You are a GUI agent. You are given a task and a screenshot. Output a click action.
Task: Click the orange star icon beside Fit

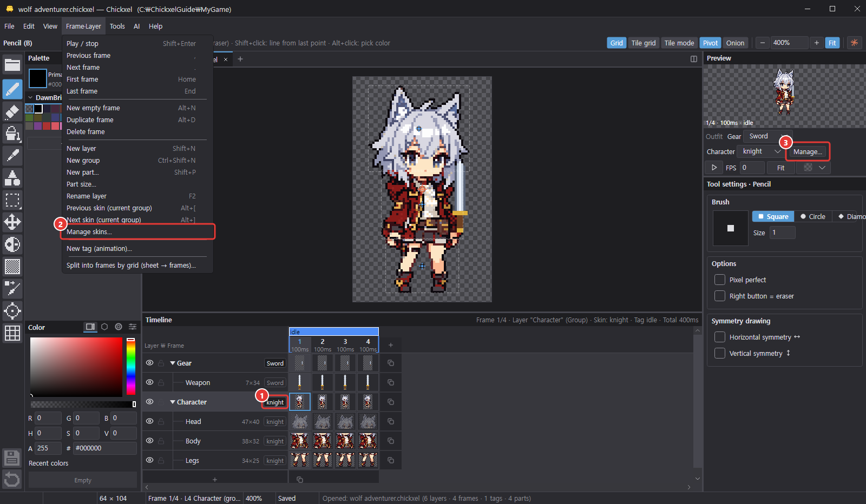tap(855, 43)
